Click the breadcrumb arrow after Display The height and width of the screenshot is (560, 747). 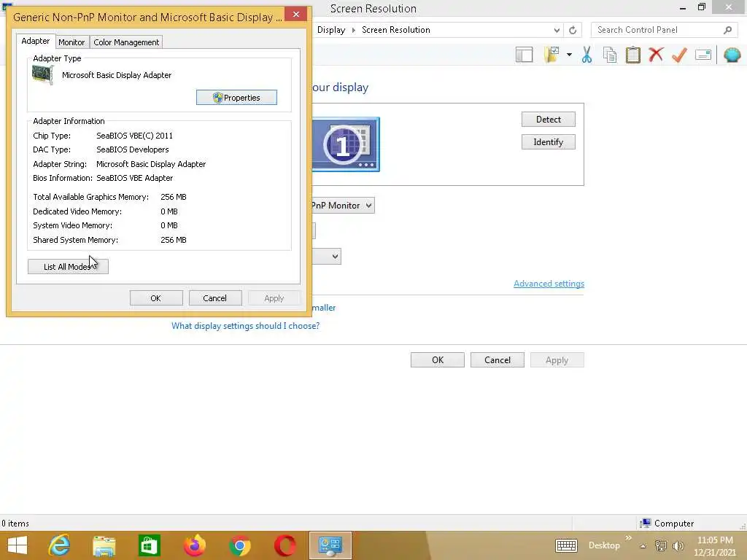pos(354,30)
